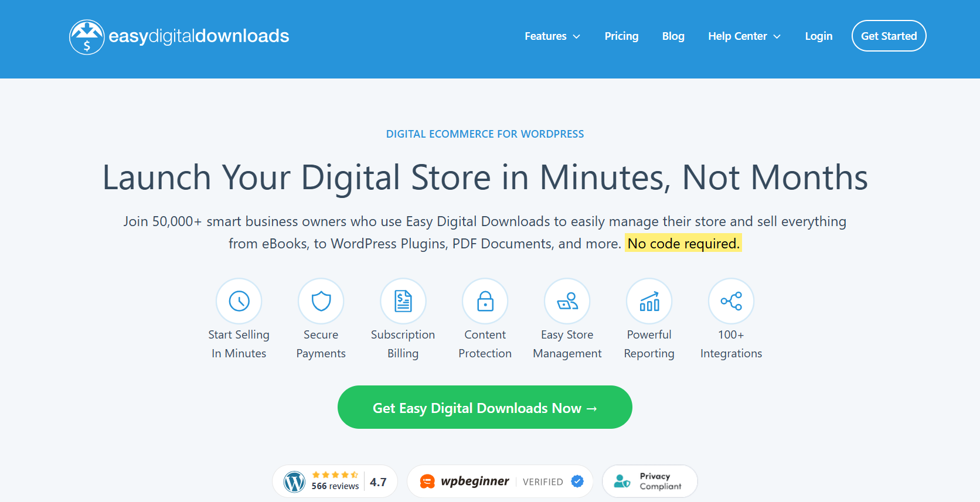Click the Login link

818,36
